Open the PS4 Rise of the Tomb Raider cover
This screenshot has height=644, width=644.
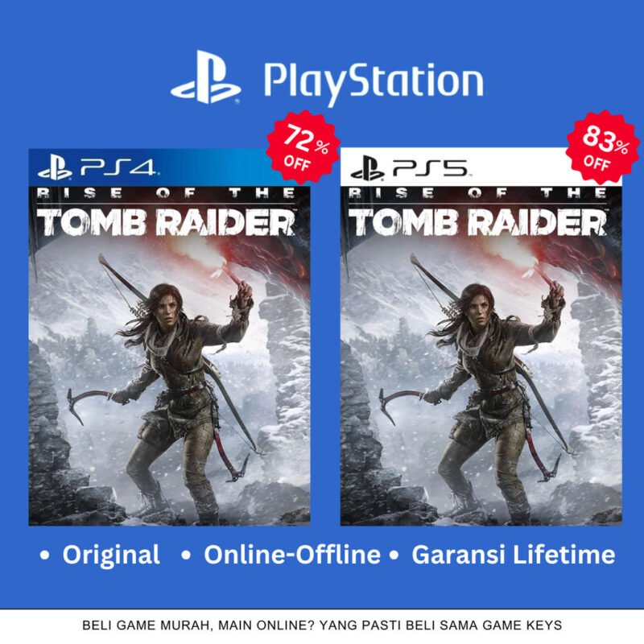click(169, 337)
